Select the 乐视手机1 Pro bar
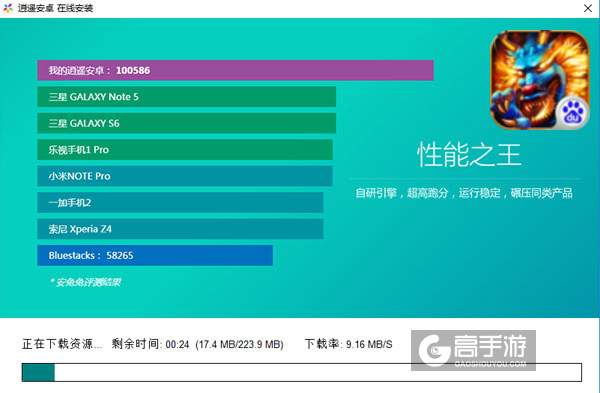The height and width of the screenshot is (393, 600). (x=185, y=150)
